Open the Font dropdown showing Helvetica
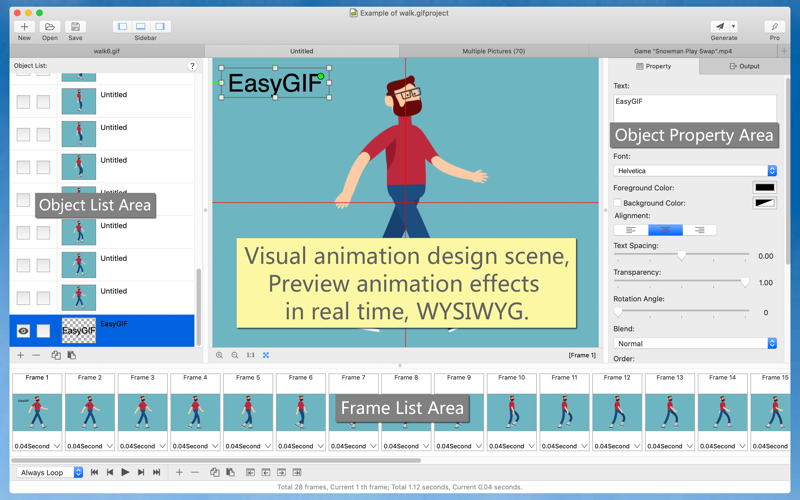 [x=695, y=171]
